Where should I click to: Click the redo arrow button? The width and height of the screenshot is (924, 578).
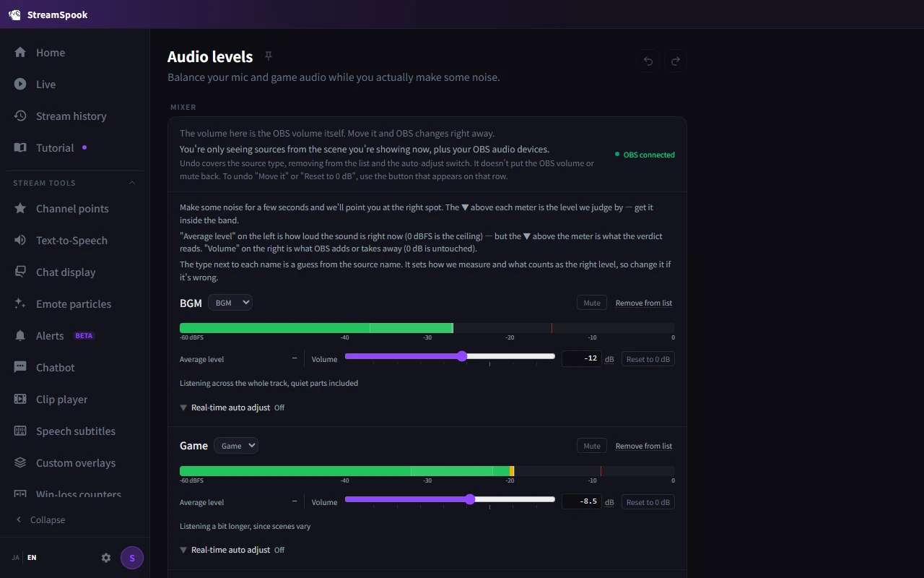click(x=676, y=61)
